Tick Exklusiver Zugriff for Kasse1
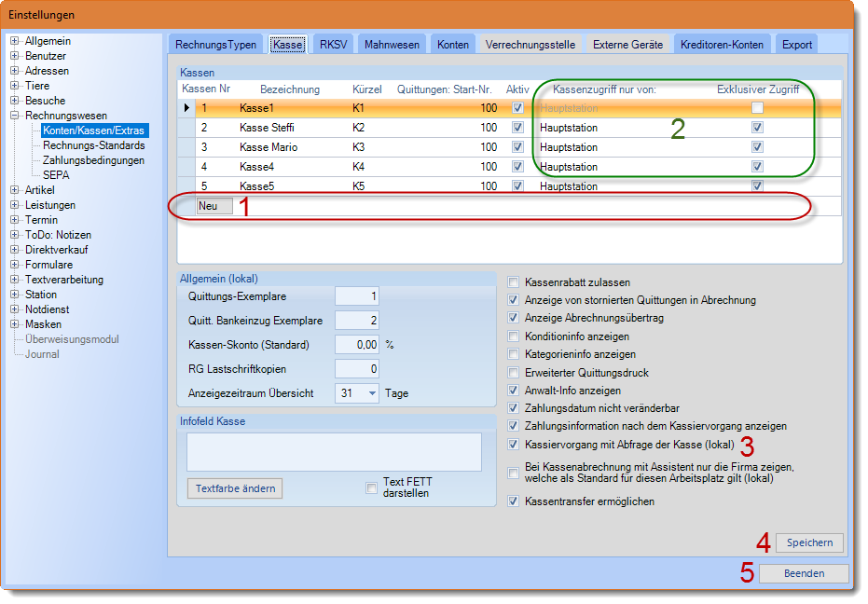 coord(758,108)
